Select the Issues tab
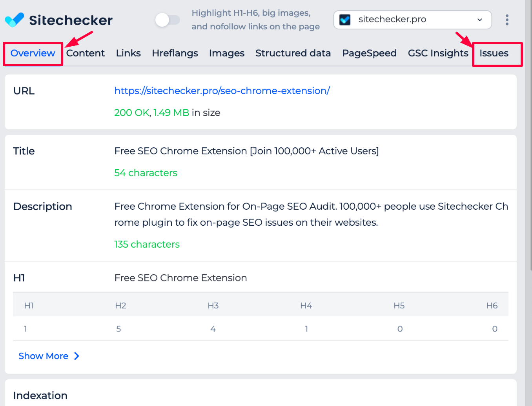The height and width of the screenshot is (406, 532). point(494,53)
